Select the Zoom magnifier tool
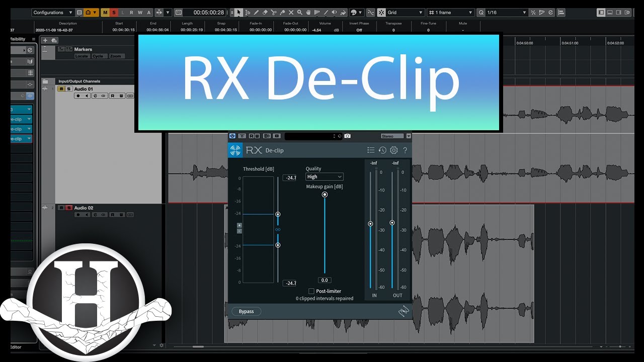The width and height of the screenshot is (644, 362). (299, 13)
